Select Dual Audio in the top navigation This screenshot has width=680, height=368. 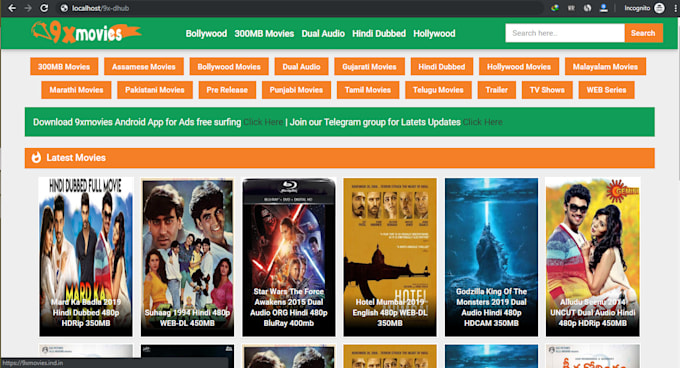[323, 33]
